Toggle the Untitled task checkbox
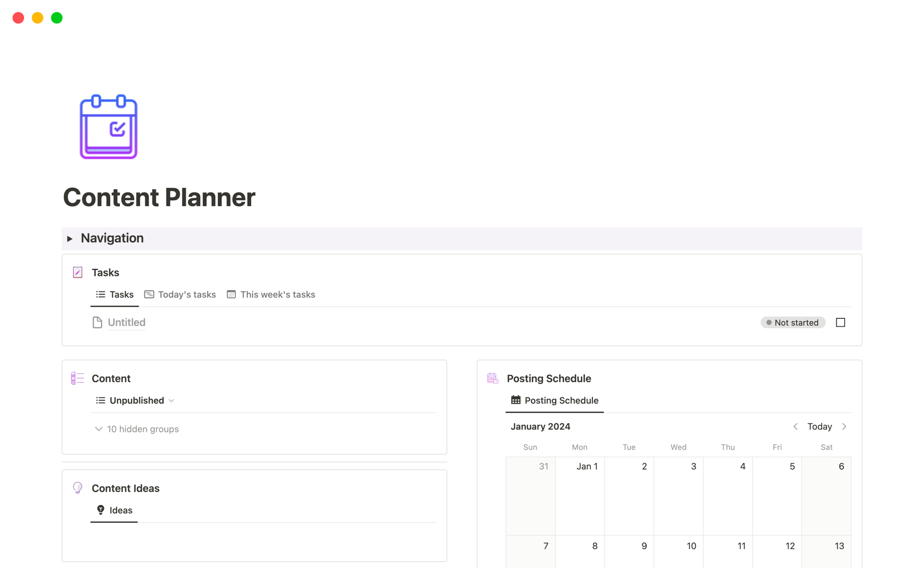 pyautogui.click(x=841, y=322)
